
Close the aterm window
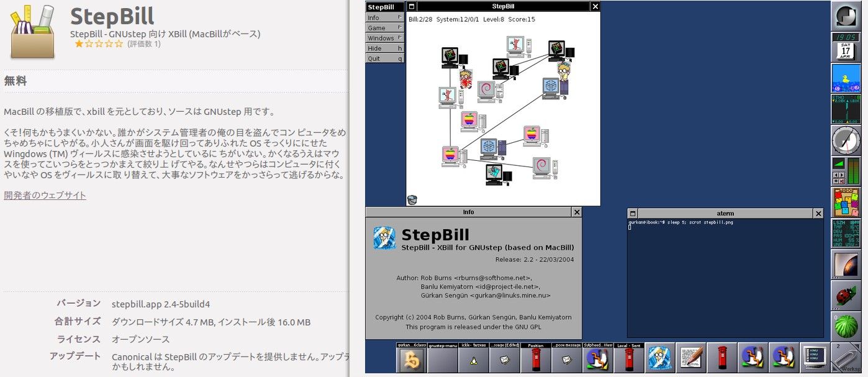(819, 213)
